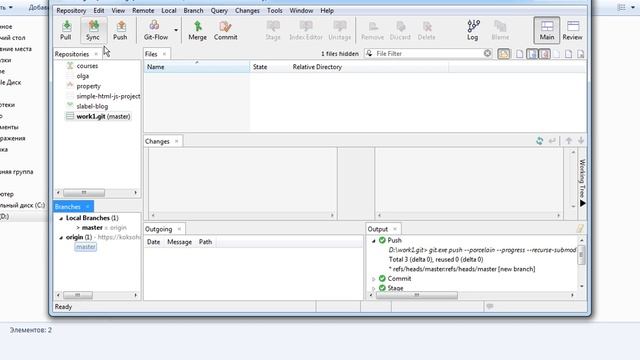Toggle the blue file state filter
Image resolution: width=640 pixels, height=360 pixels.
point(532,54)
